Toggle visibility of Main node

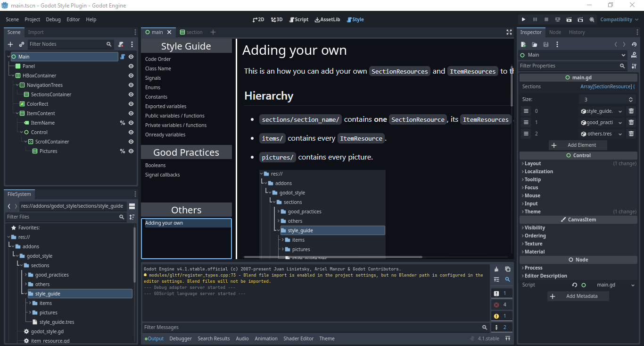(x=131, y=57)
